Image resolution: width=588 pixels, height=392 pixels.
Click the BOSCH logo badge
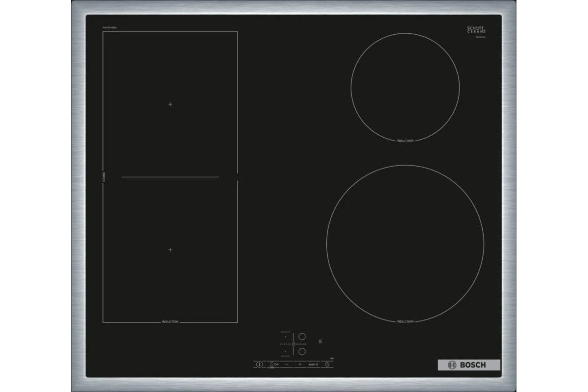(x=468, y=365)
